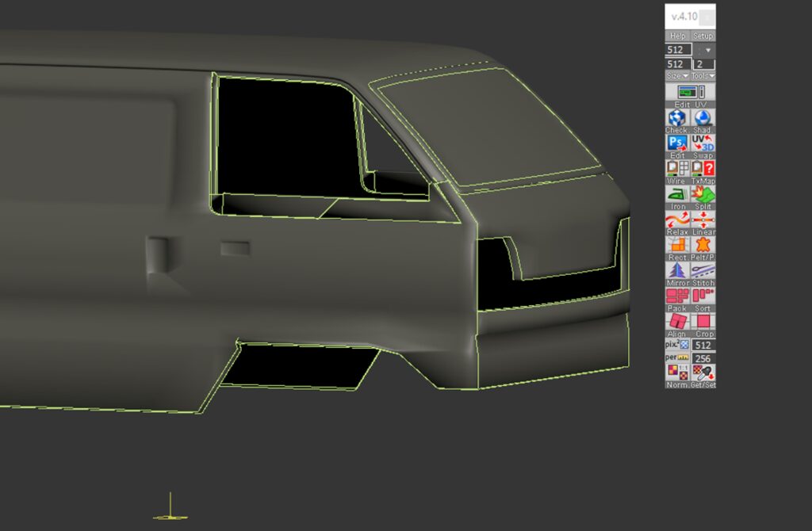
Task: Open the Setup button
Action: click(703, 36)
